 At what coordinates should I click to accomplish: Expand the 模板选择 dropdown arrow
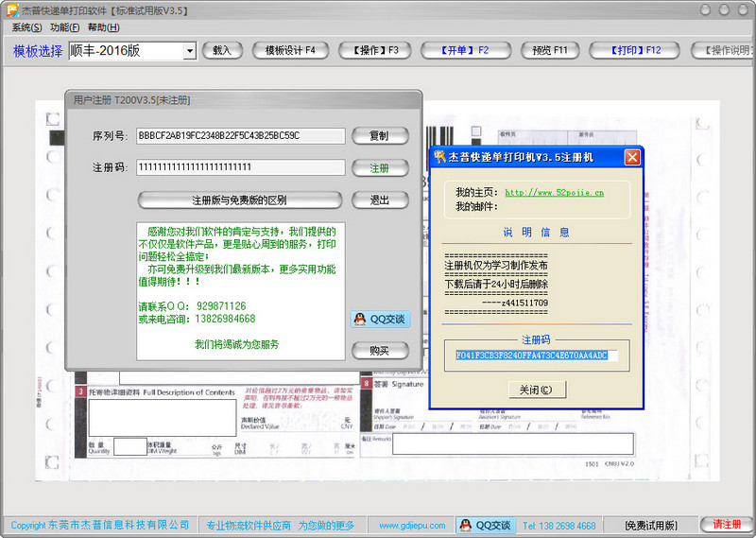(190, 51)
